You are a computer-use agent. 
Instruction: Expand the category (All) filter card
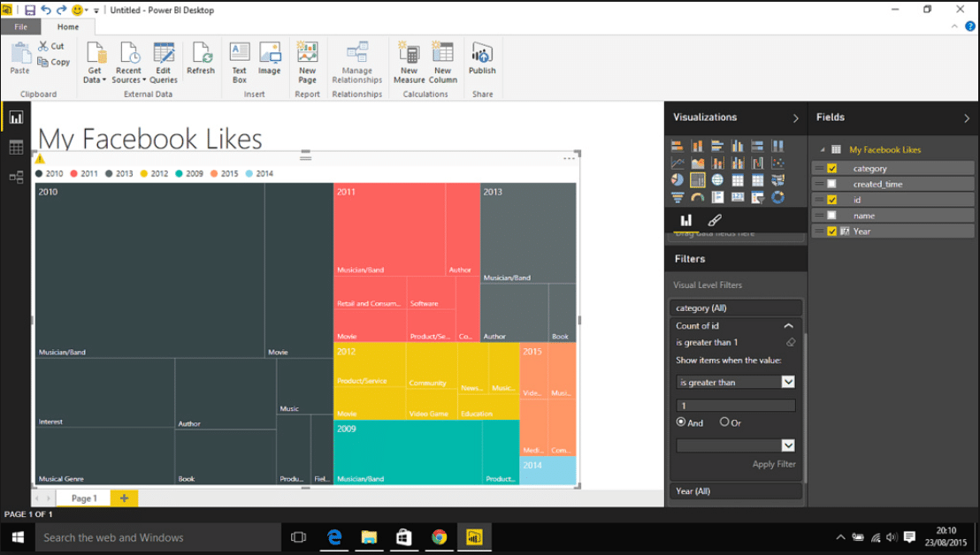click(736, 308)
